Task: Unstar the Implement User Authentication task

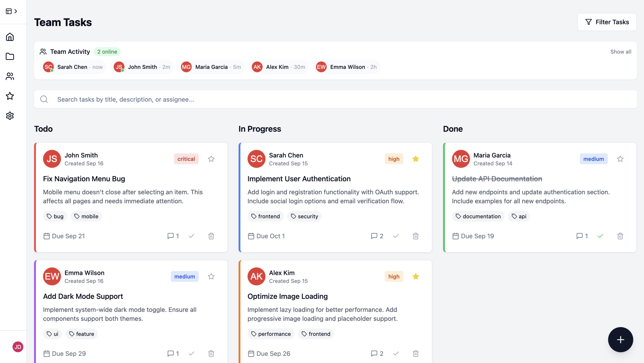Action: tap(416, 159)
